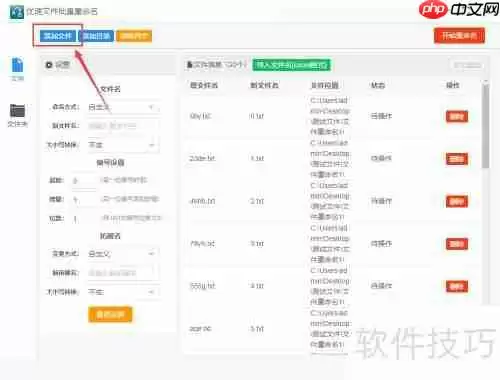The image size is (500, 380).
Task: Open case conversion dropdown in extension section
Action: (x=123, y=292)
